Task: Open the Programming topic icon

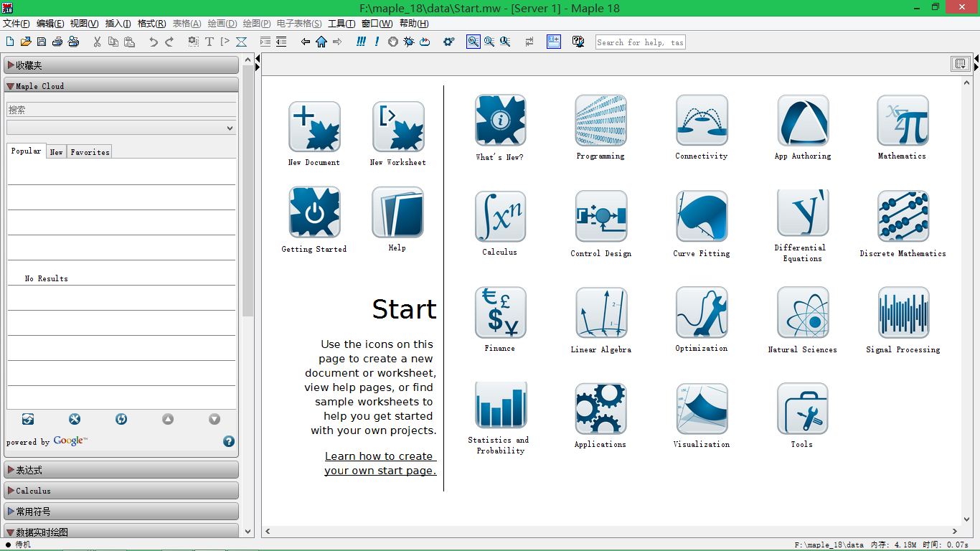Action: 600,121
